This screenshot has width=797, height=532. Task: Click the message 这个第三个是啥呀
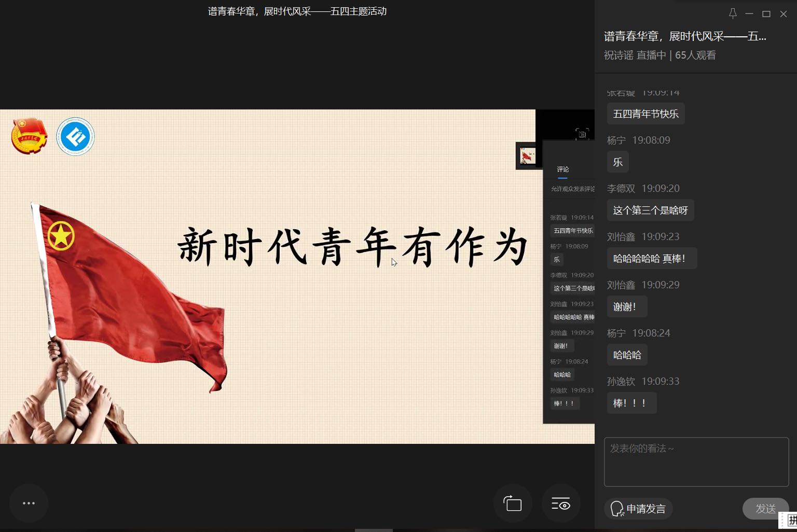click(x=650, y=211)
